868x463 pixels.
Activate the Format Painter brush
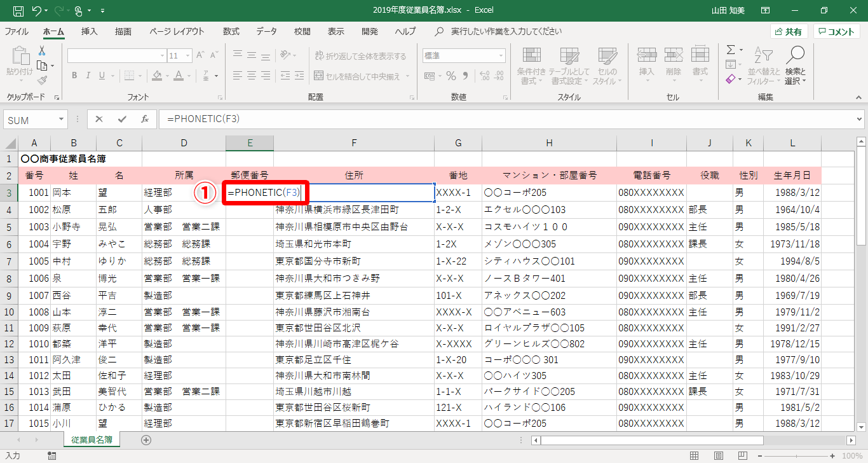[x=42, y=80]
